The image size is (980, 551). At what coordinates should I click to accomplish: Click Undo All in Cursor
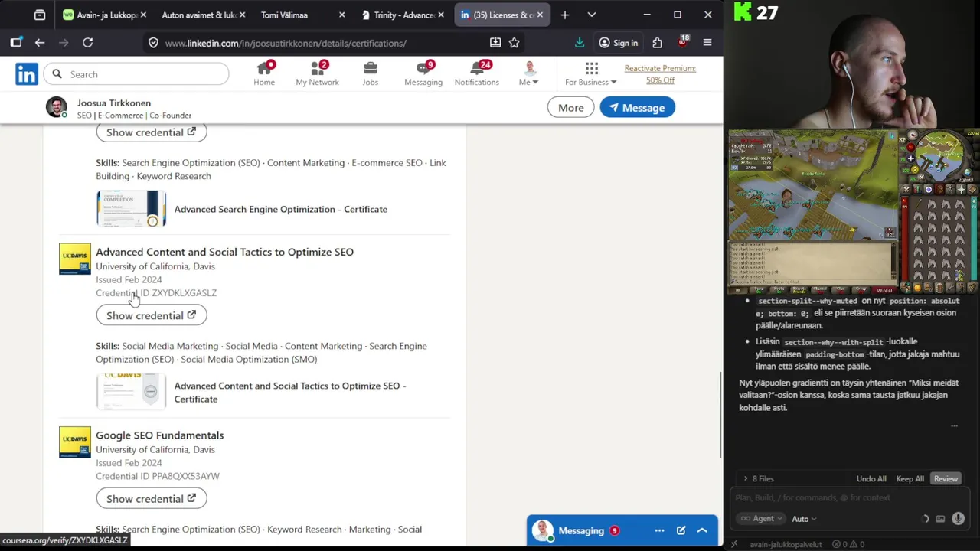(x=871, y=479)
